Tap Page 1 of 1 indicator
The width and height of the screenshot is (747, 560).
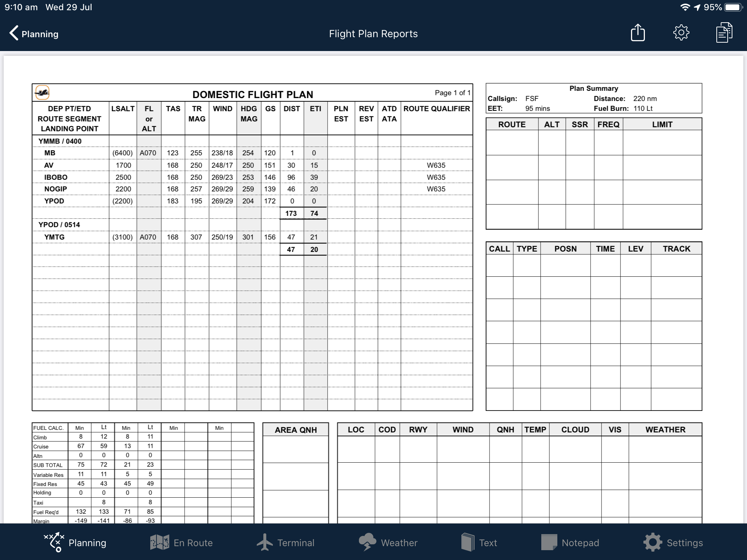(x=452, y=93)
